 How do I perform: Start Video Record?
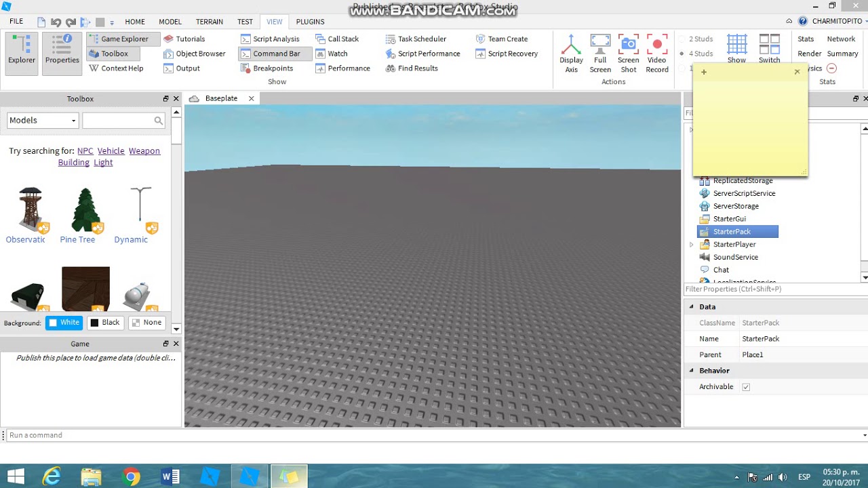click(x=657, y=54)
